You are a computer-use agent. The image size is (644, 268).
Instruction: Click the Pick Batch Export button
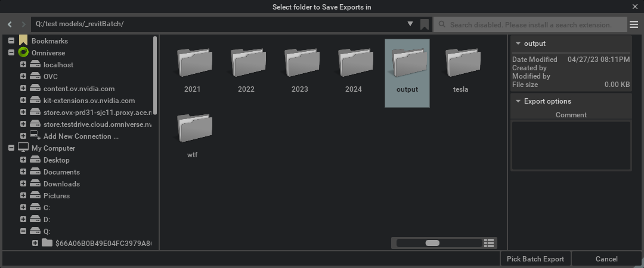pos(535,259)
